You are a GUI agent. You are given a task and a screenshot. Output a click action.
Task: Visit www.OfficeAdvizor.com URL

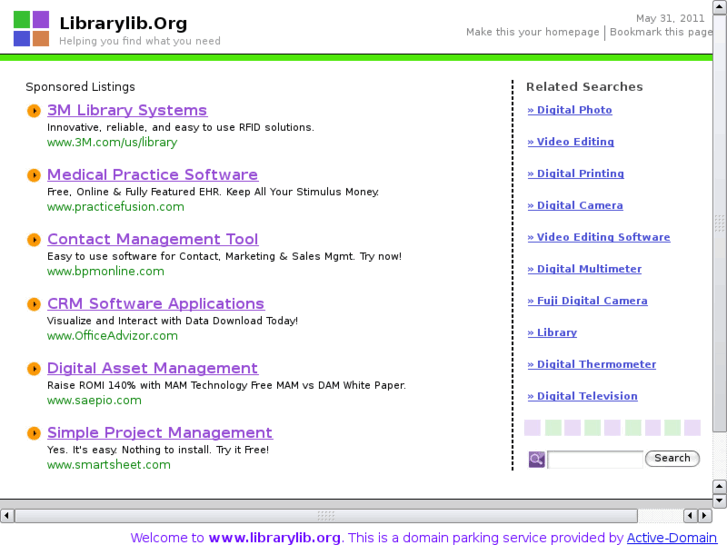pos(112,336)
